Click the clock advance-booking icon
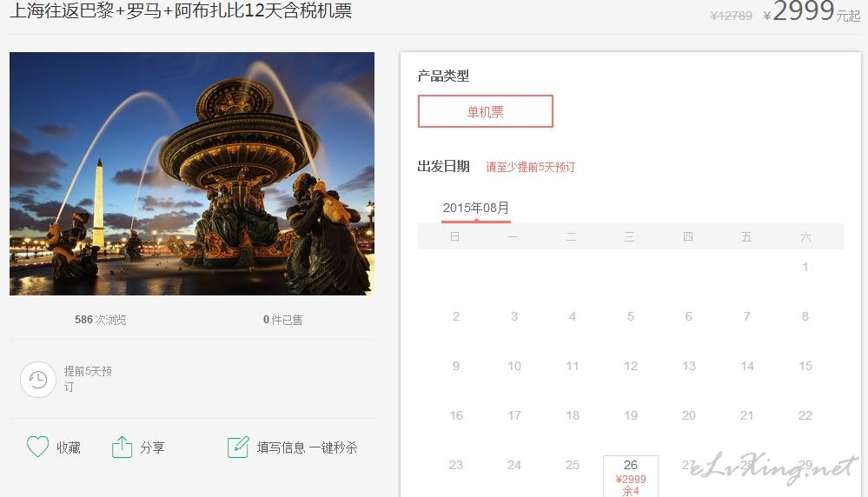868x497 pixels. (38, 380)
